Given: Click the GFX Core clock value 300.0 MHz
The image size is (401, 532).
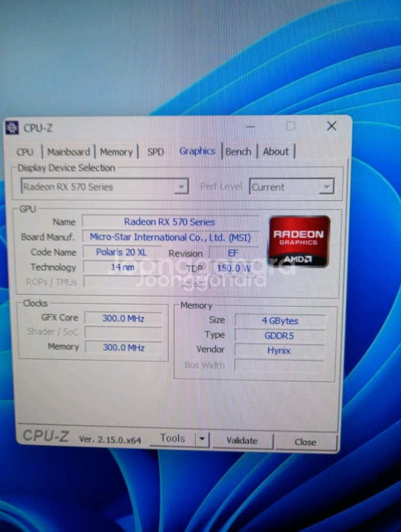Looking at the screenshot, I should point(124,318).
